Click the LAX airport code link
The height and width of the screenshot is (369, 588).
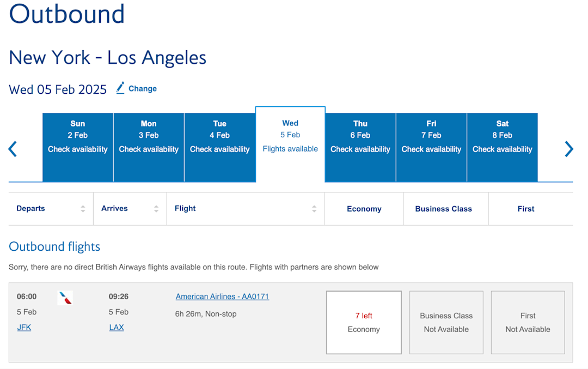[116, 328]
